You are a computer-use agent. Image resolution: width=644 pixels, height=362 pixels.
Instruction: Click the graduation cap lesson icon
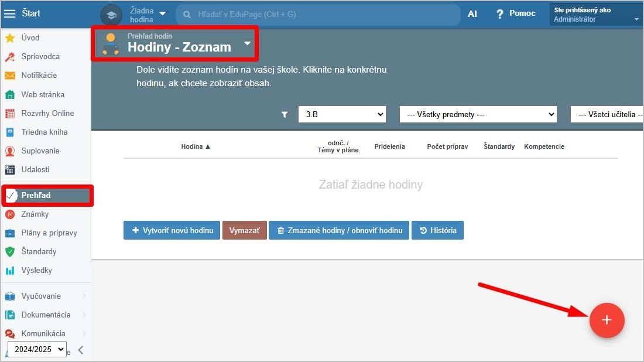111,14
